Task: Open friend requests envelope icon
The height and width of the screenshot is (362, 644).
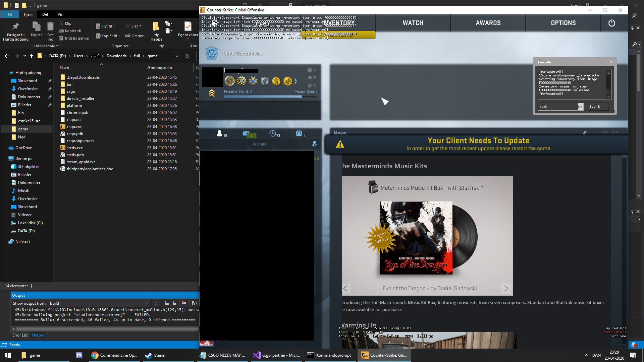Action: point(246,134)
